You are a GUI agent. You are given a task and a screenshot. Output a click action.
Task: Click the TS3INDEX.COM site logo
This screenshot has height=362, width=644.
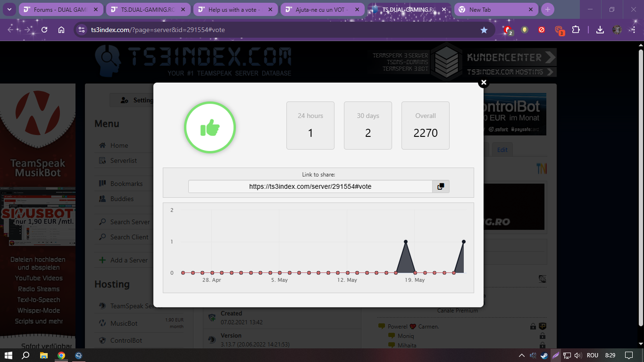click(193, 60)
